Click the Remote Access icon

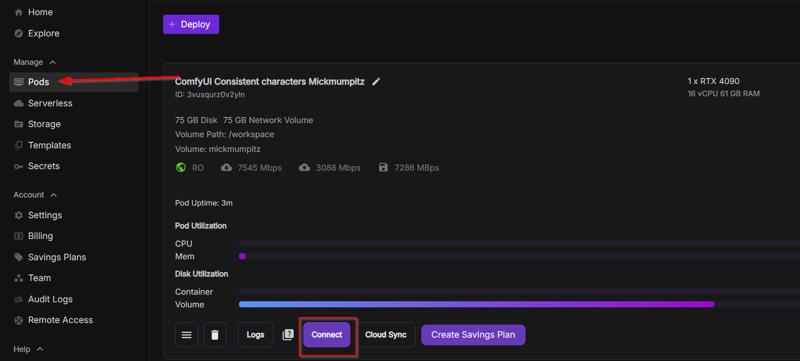coord(19,320)
